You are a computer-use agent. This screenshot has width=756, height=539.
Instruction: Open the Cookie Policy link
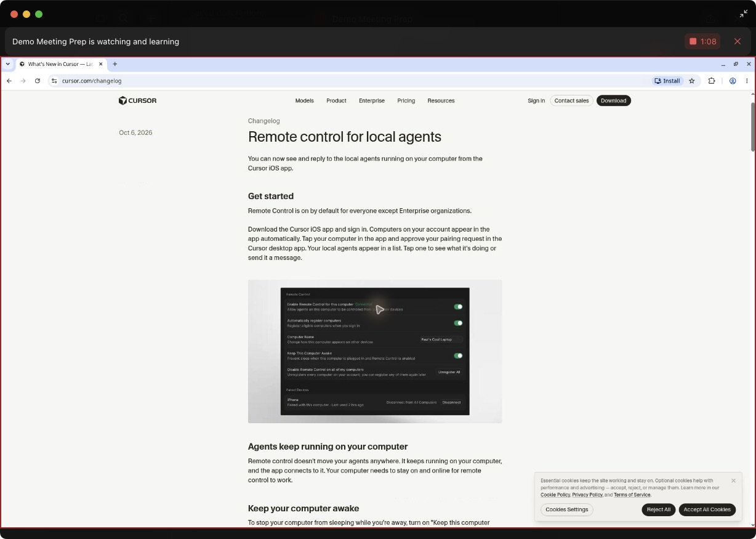[x=555, y=495]
